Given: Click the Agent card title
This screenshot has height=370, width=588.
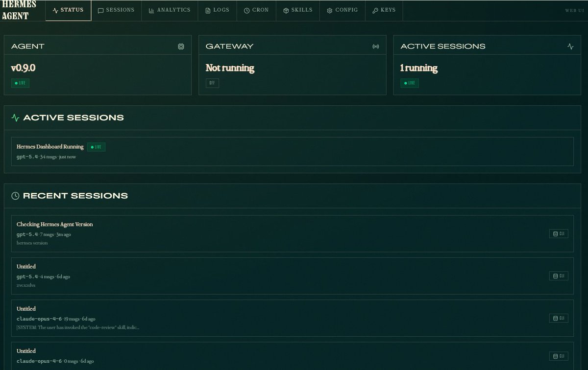Looking at the screenshot, I should (x=28, y=46).
